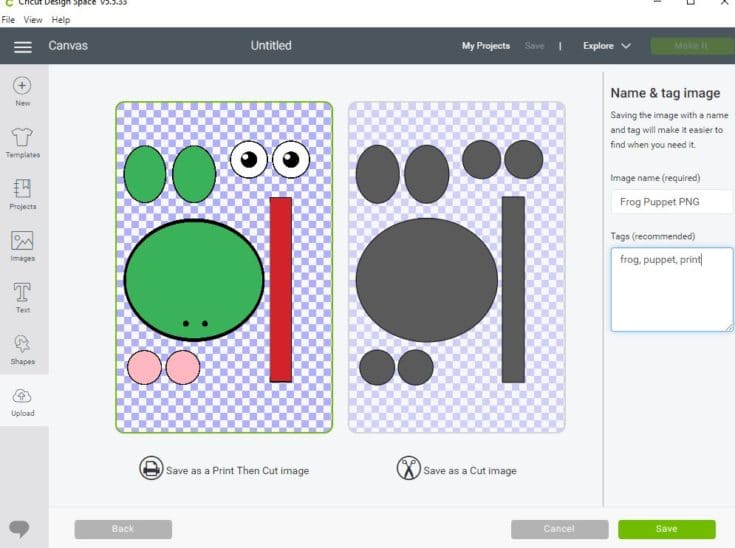The image size is (735, 548).
Task: Click the New plus icon in sidebar
Action: (x=22, y=87)
